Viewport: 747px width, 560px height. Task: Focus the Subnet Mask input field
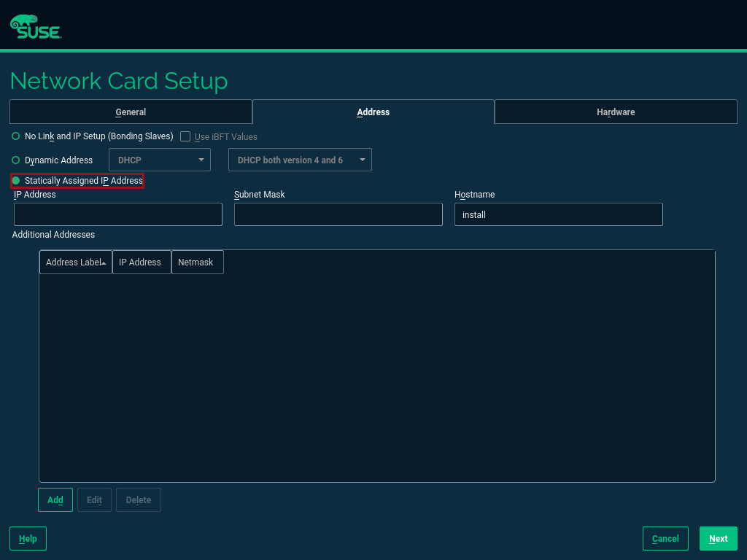point(338,214)
